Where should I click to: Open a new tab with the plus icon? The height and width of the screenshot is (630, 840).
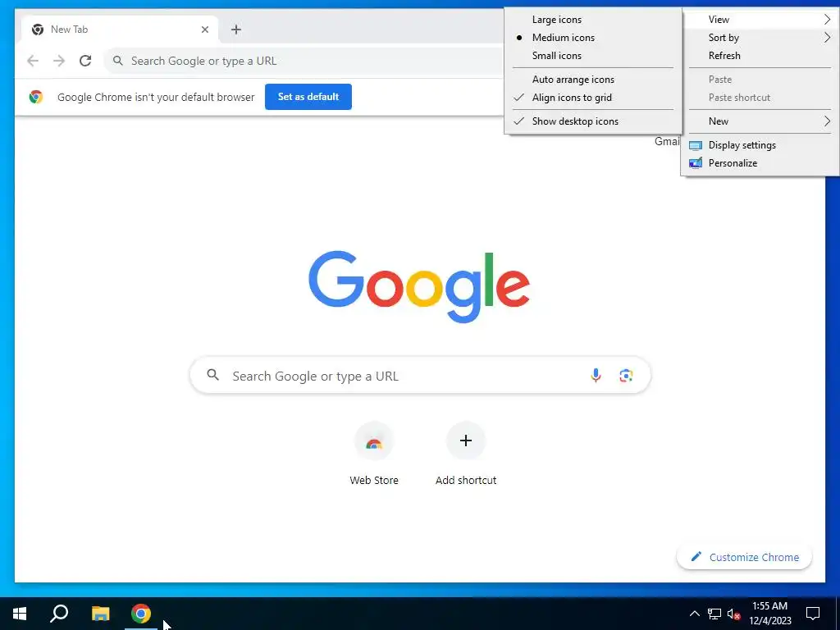coord(235,30)
